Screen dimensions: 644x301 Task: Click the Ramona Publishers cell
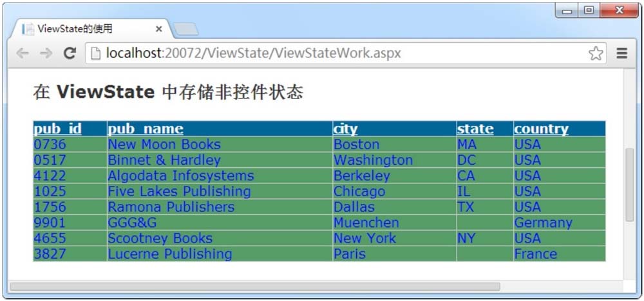point(220,206)
